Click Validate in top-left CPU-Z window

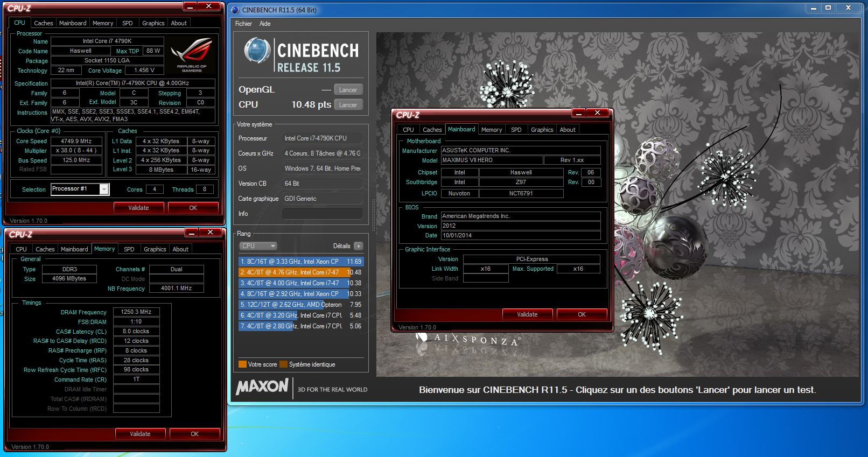(138, 208)
